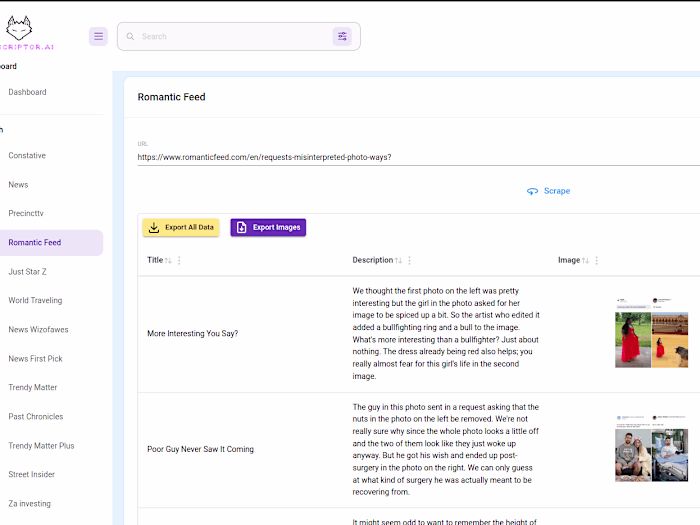Click the URL text field

click(x=400, y=157)
